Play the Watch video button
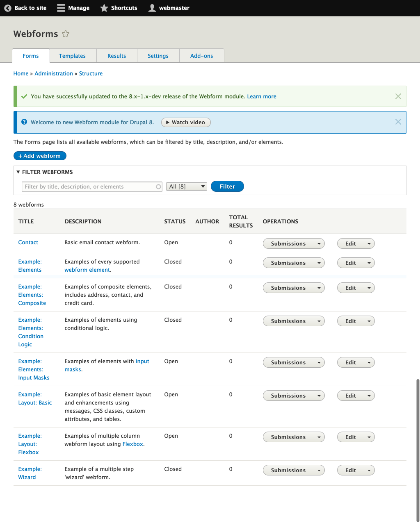420x523 pixels. coord(186,122)
